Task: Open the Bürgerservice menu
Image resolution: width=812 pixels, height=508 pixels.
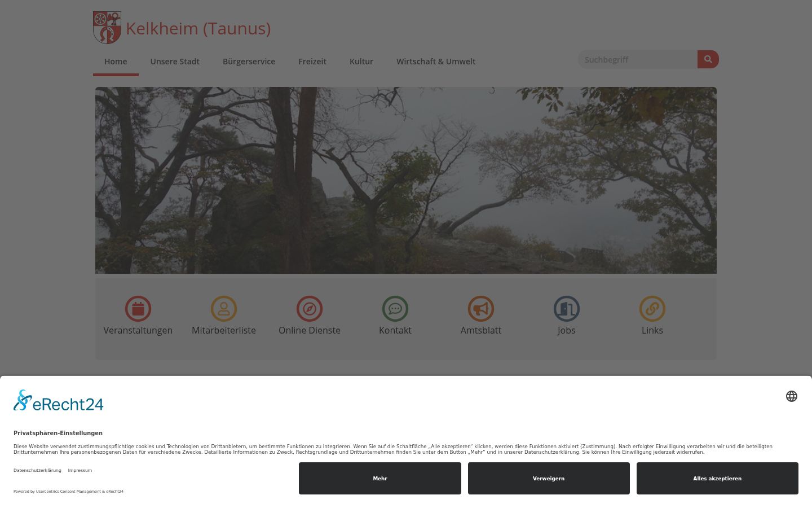Action: tap(249, 62)
